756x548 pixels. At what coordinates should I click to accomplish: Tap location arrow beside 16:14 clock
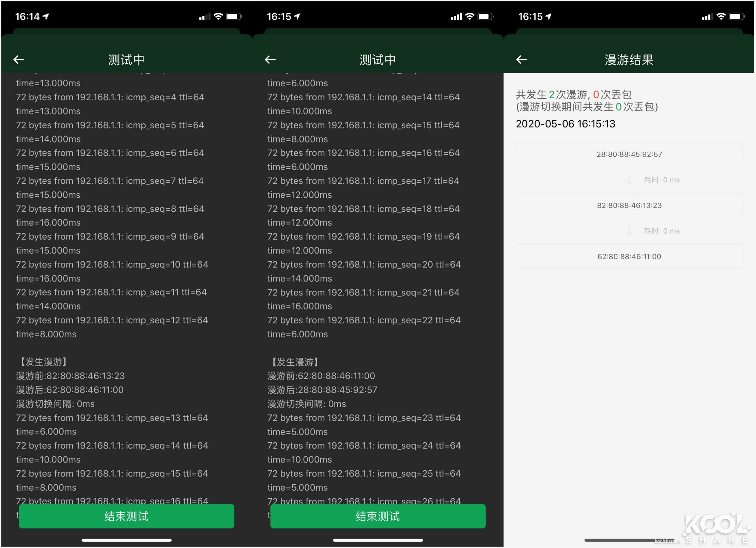tap(46, 16)
